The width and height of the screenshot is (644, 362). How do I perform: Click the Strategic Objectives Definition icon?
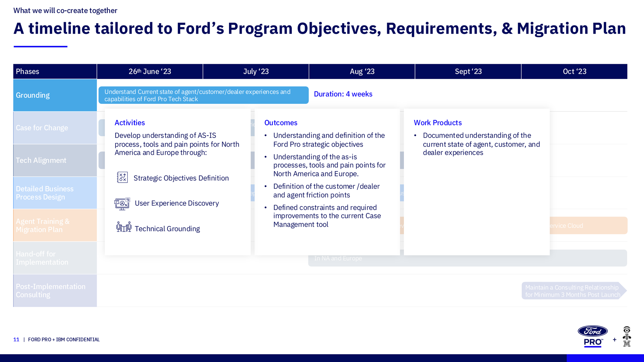pos(122,178)
